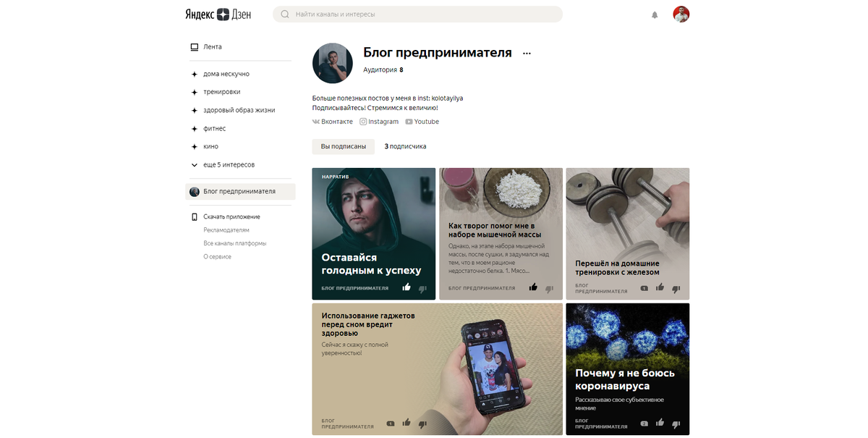Image resolution: width=868 pixels, height=438 pixels.
Task: Click the Вконтакте social link
Action: click(x=333, y=122)
